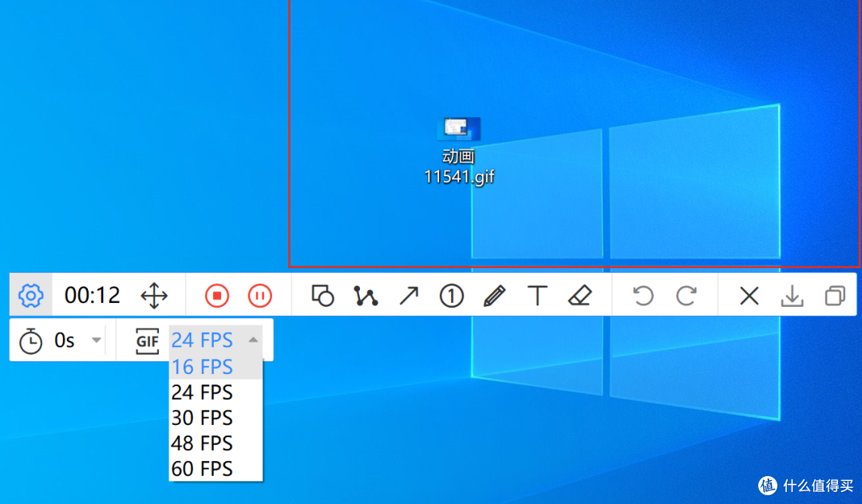Click the GIF format icon
Screen dimensions: 862x504
click(148, 341)
